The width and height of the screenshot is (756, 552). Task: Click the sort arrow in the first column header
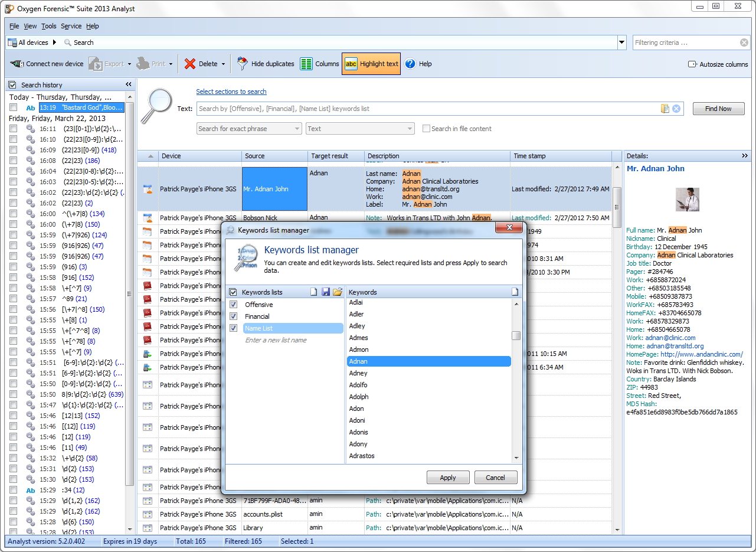click(x=150, y=156)
